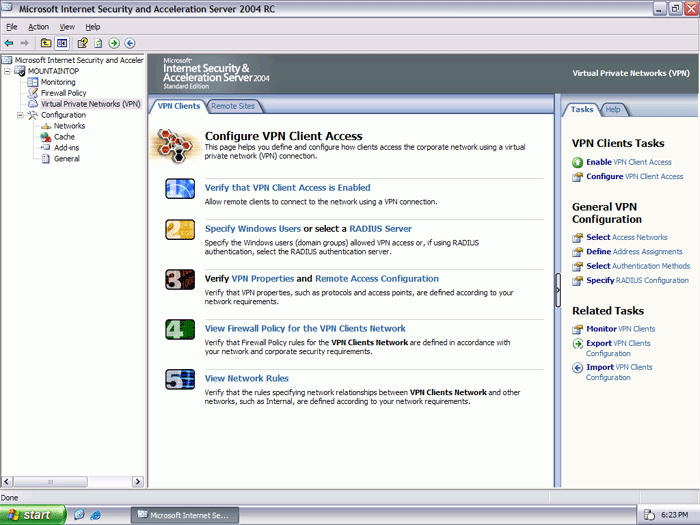Viewport: 700px width, 525px height.
Task: Click the Refresh toolbar icon
Action: click(98, 43)
